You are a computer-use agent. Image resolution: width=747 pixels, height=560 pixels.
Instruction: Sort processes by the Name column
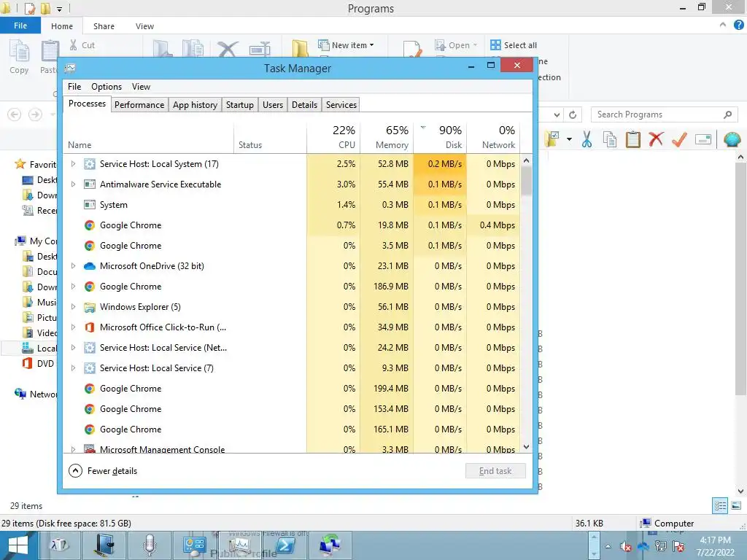(x=148, y=138)
